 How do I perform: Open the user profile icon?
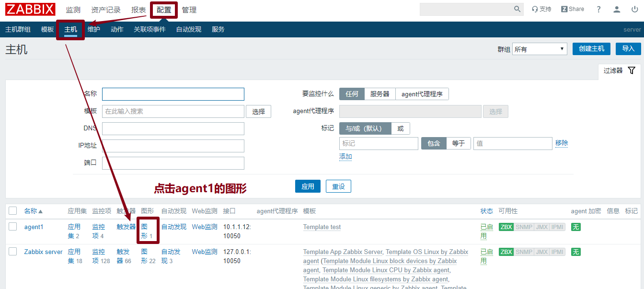[x=617, y=9]
